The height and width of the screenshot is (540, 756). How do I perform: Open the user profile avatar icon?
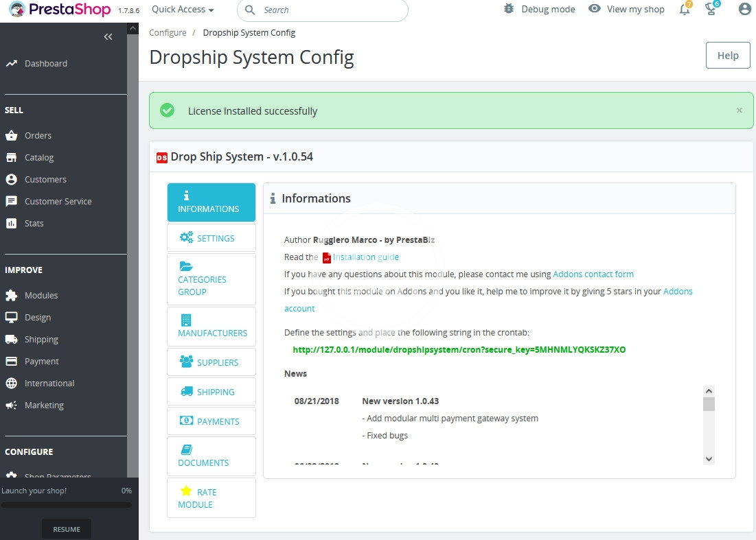tap(744, 10)
